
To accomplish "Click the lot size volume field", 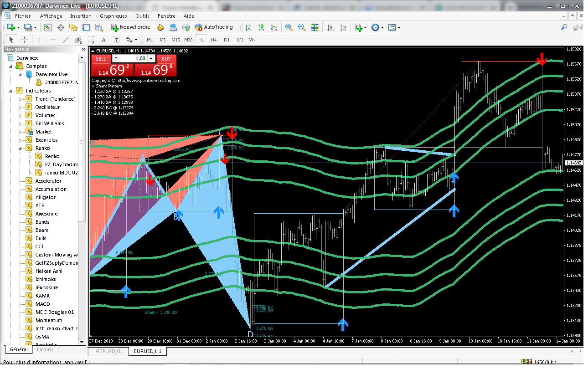I will coord(134,59).
